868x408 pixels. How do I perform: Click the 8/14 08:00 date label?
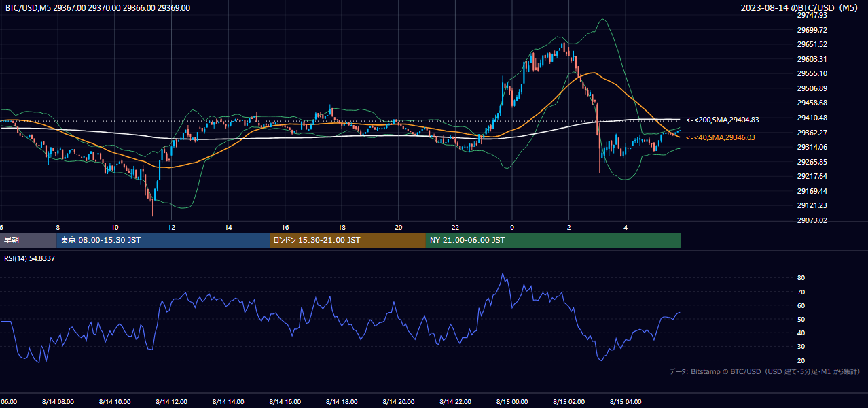pyautogui.click(x=58, y=402)
